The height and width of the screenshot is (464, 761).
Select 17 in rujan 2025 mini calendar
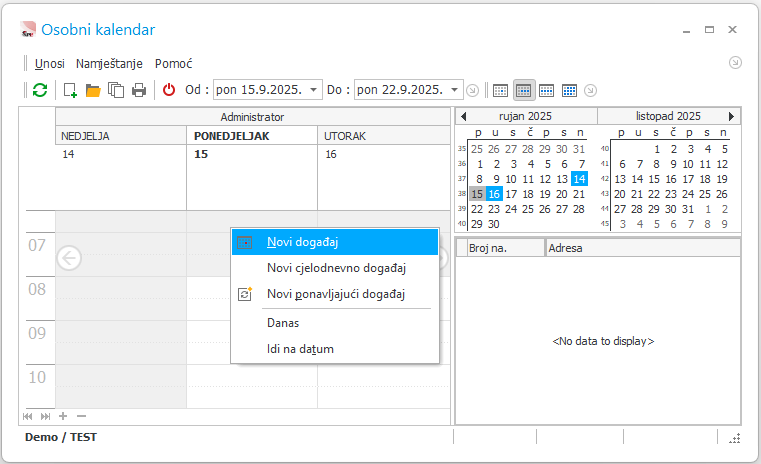pos(511,194)
